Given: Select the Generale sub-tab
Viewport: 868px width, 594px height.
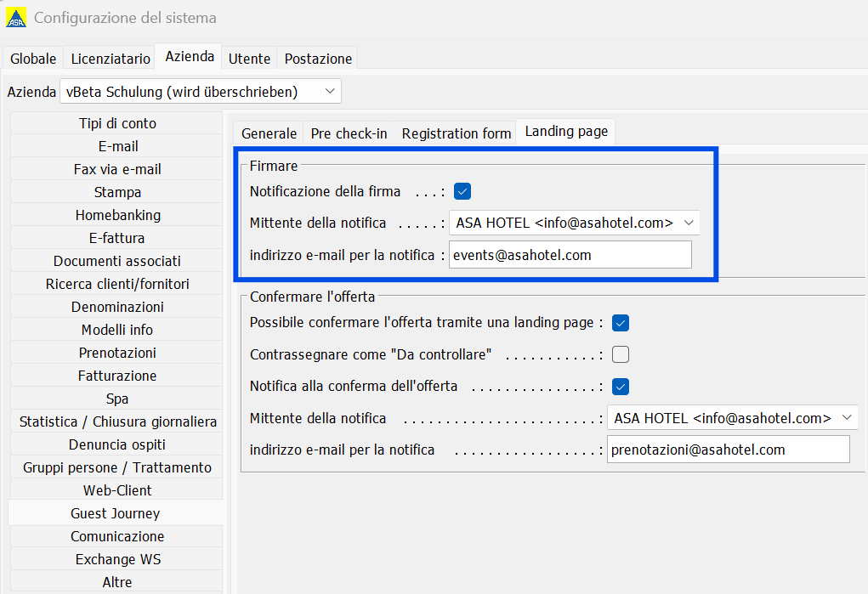Looking at the screenshot, I should click(269, 133).
